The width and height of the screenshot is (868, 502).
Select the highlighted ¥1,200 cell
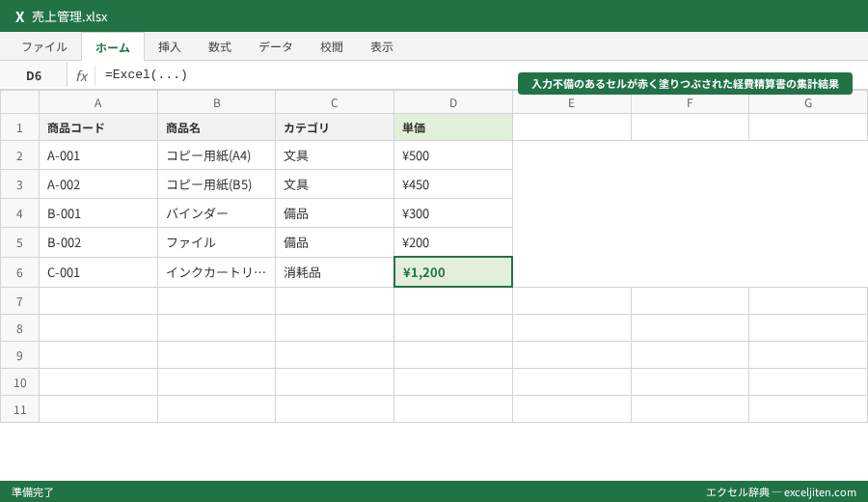453,272
